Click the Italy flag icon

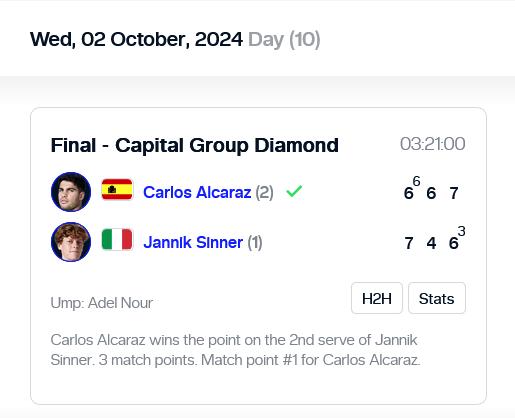(x=117, y=239)
